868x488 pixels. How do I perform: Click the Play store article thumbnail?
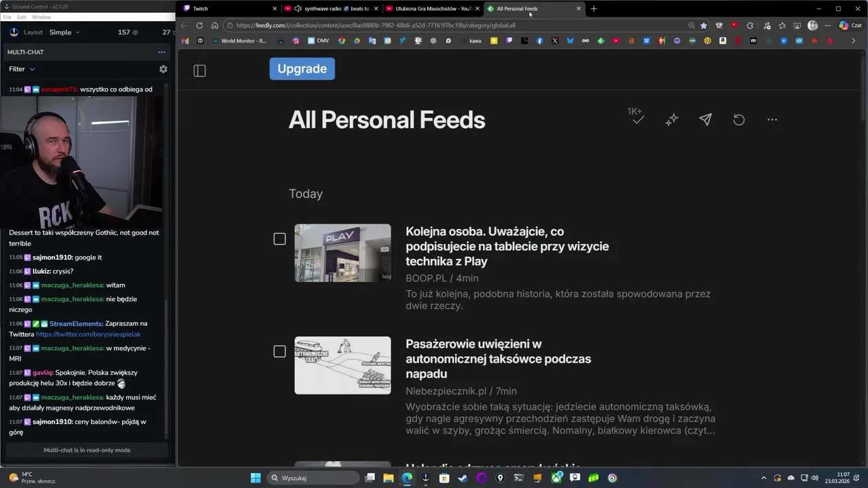coord(342,253)
